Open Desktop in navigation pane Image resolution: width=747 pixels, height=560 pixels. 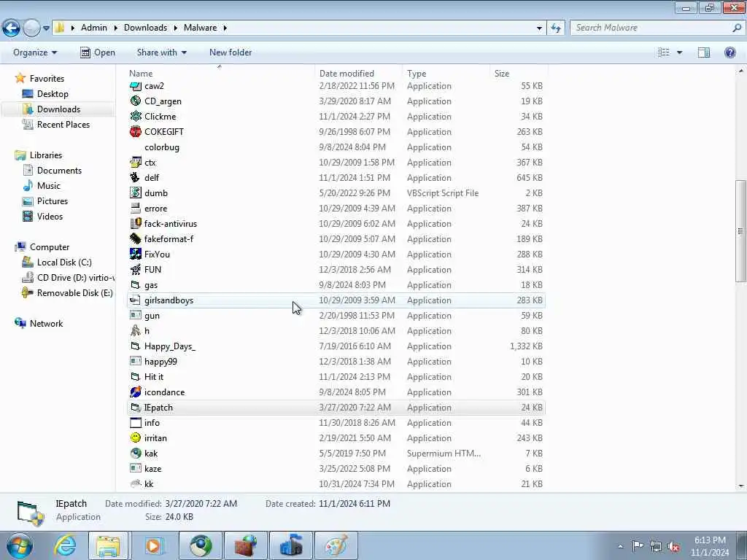[53, 94]
